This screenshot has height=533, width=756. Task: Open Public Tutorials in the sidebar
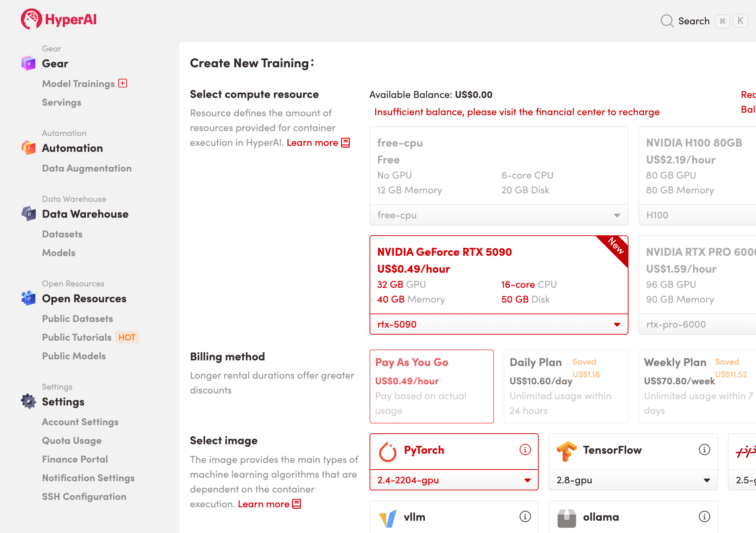click(x=76, y=337)
